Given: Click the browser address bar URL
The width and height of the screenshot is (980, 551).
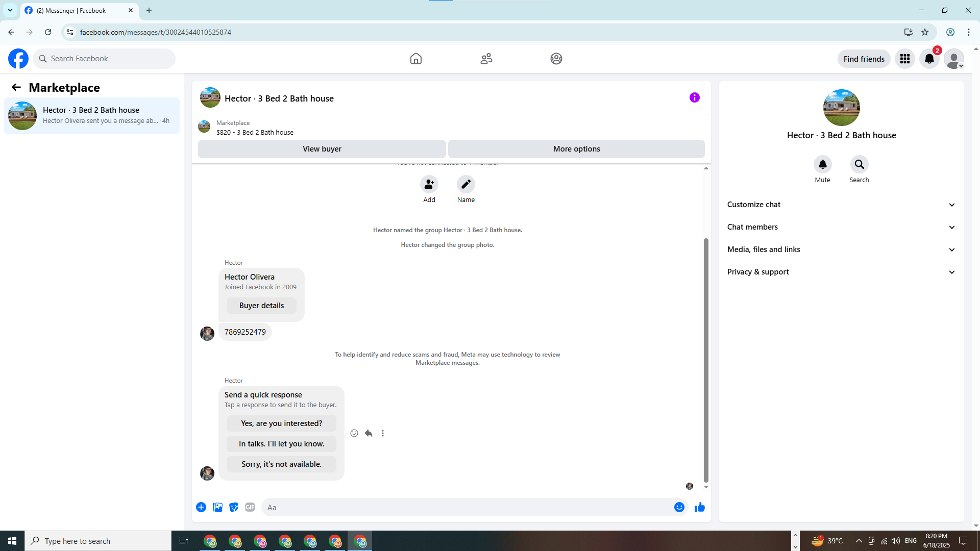Looking at the screenshot, I should pos(156,32).
